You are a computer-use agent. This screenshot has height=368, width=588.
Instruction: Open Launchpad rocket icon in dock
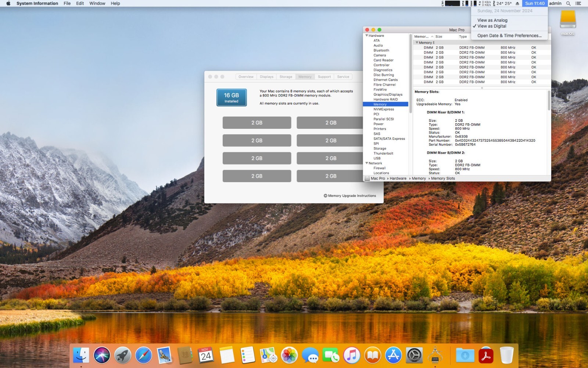[x=123, y=355]
